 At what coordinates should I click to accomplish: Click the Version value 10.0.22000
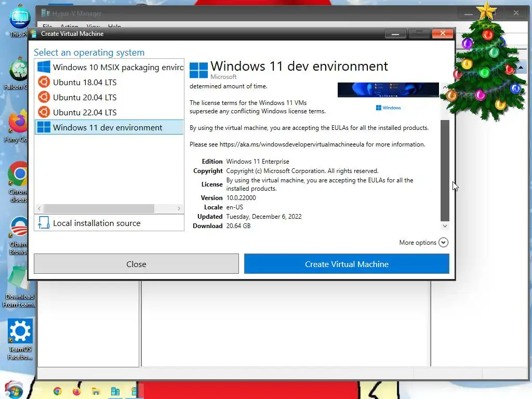coord(241,198)
